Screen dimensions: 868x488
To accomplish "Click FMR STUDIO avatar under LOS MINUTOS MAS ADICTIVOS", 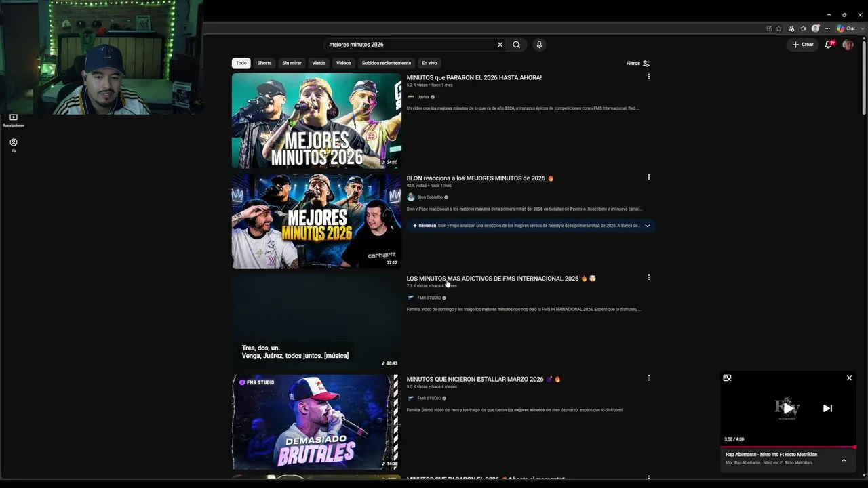I will 410,298.
